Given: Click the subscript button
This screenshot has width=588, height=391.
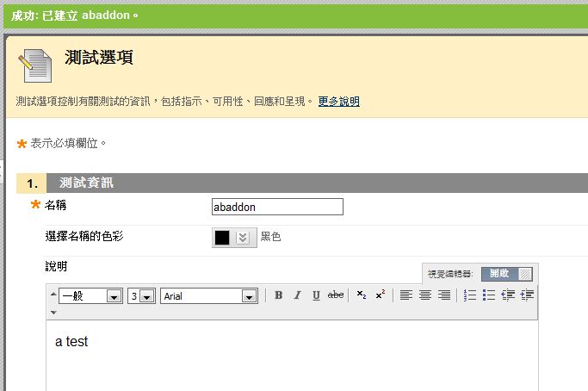Looking at the screenshot, I should 361,295.
